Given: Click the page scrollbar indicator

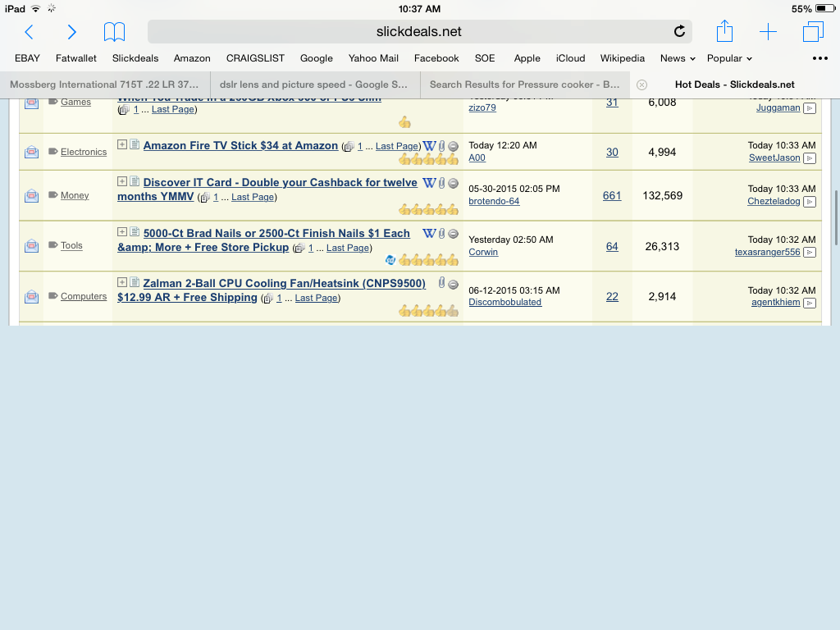Looking at the screenshot, I should 836,217.
